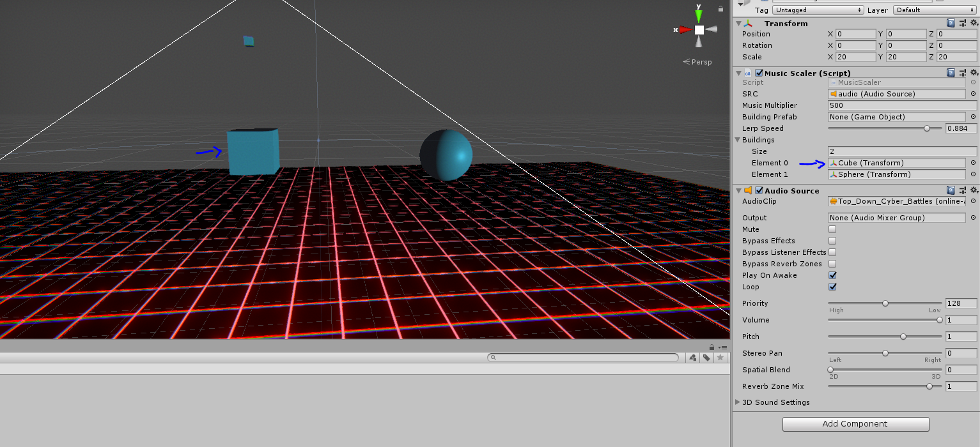Click lock icon in Project panel header
Screen dimensions: 980x447
(x=711, y=347)
